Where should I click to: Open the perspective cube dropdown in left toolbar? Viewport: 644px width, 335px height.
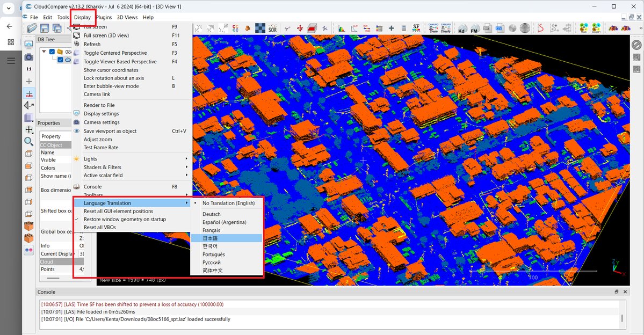[x=29, y=118]
